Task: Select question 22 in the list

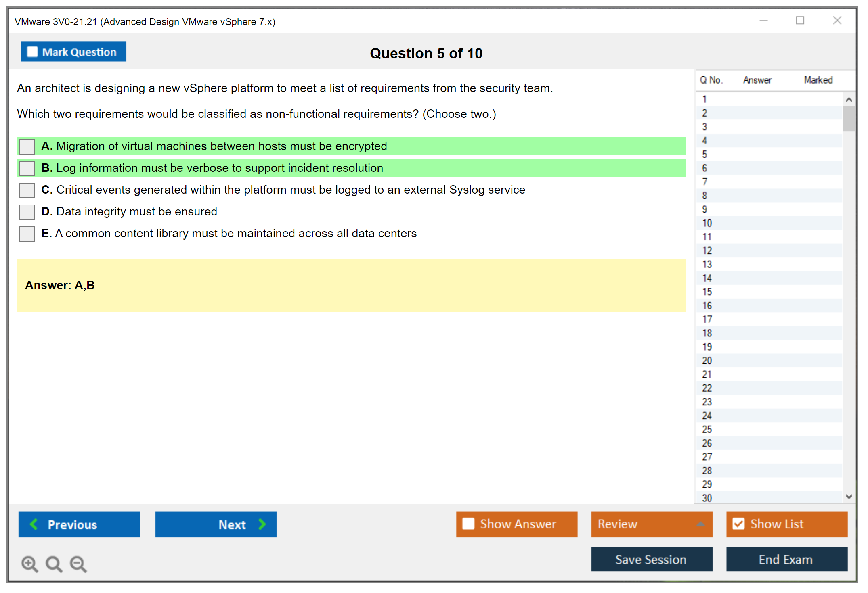Action: (707, 388)
